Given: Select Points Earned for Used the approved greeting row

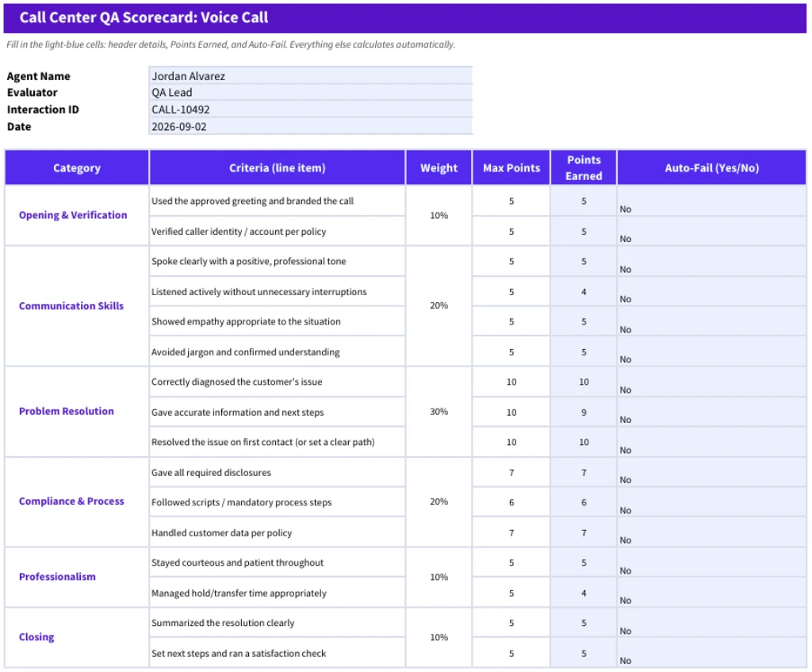Looking at the screenshot, I should (584, 201).
